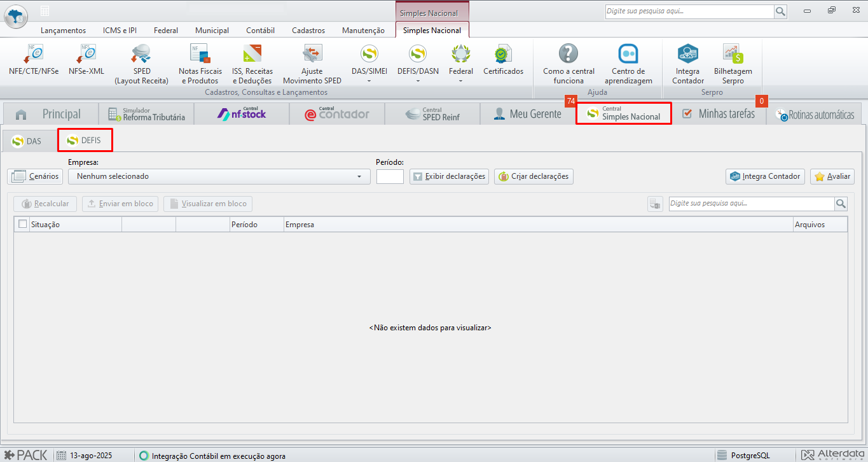Open the Lançamentos ribbon tab
The width and height of the screenshot is (868, 462).
click(63, 30)
